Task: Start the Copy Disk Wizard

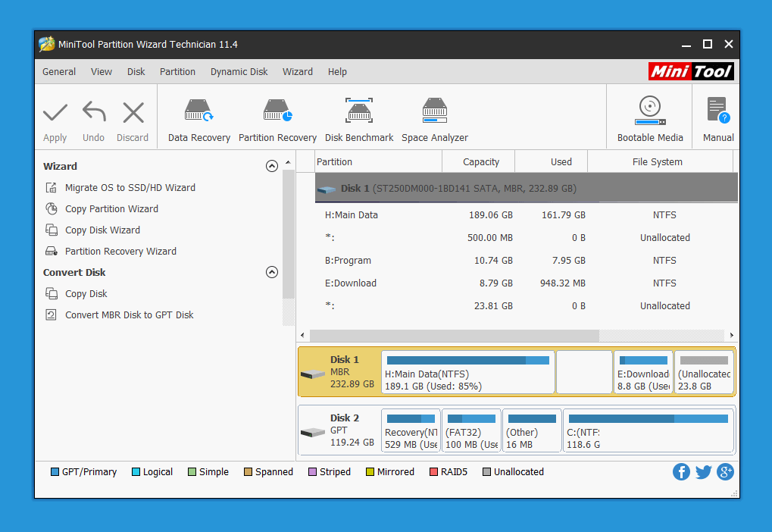Action: coord(102,230)
